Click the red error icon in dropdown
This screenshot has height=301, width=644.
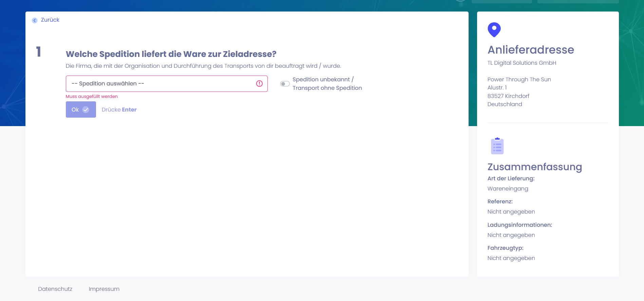259,84
